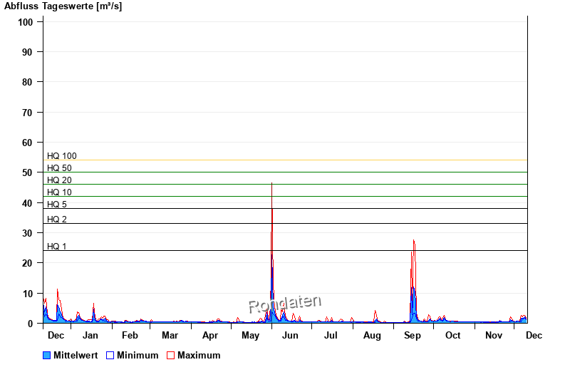The image size is (570, 392).
Task: Click the HQ 10 threshold label
Action: pyautogui.click(x=59, y=192)
